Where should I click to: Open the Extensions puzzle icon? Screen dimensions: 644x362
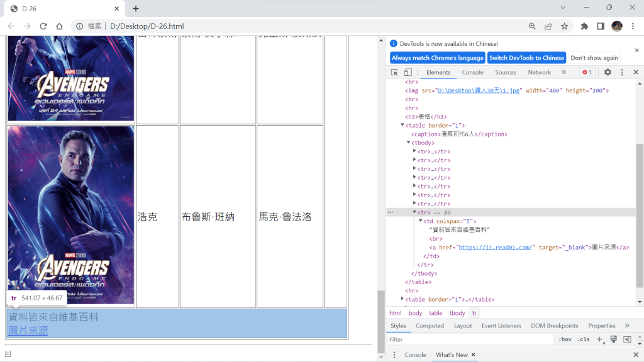pyautogui.click(x=584, y=26)
